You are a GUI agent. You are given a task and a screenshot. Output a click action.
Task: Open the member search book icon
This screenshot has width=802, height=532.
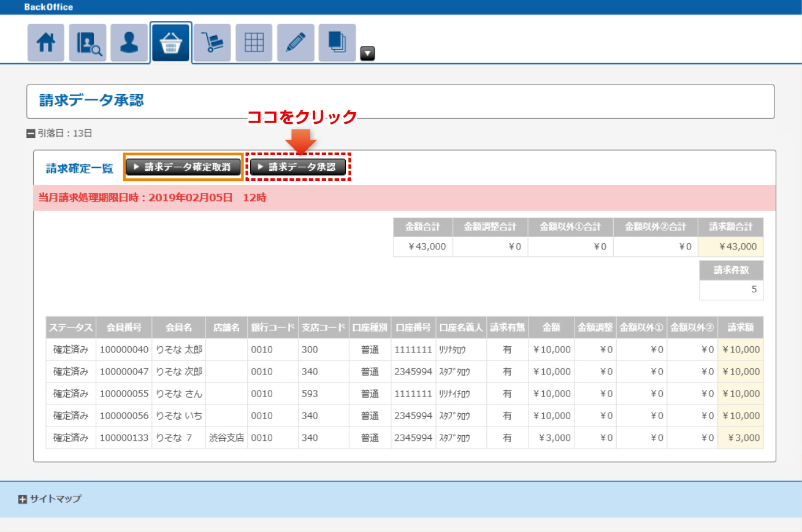[88, 43]
